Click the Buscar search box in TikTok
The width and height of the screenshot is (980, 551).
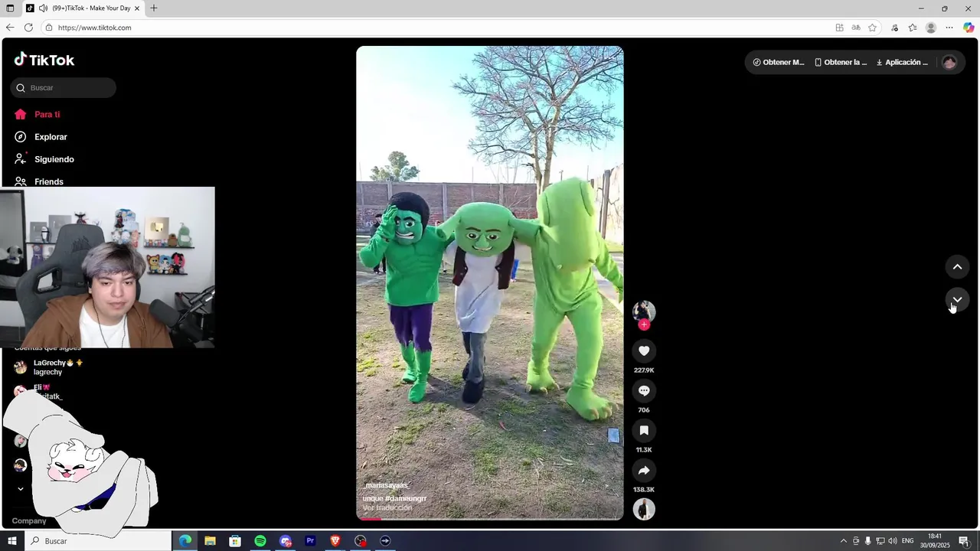tap(64, 88)
